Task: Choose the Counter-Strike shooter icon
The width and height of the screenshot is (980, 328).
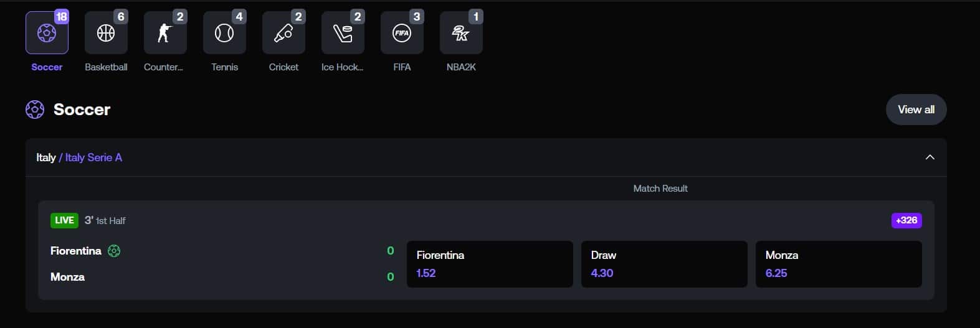Action: point(165,33)
